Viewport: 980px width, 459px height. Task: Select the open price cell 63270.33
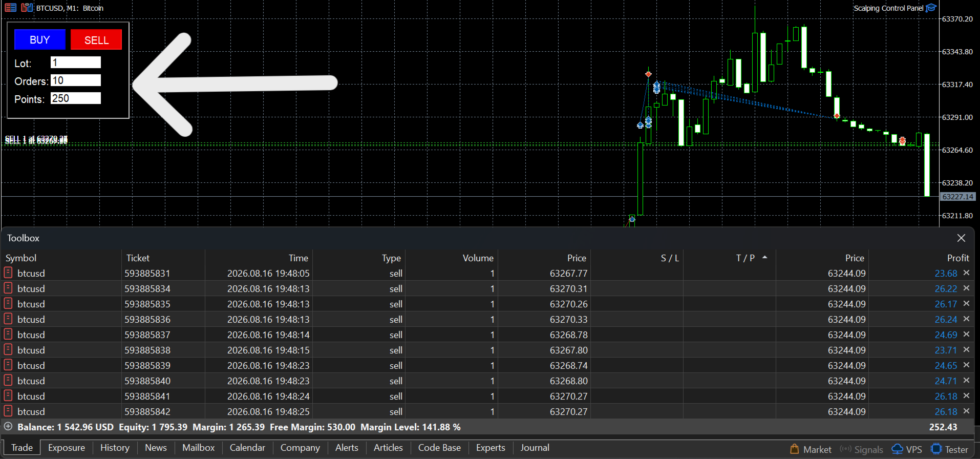[568, 319]
